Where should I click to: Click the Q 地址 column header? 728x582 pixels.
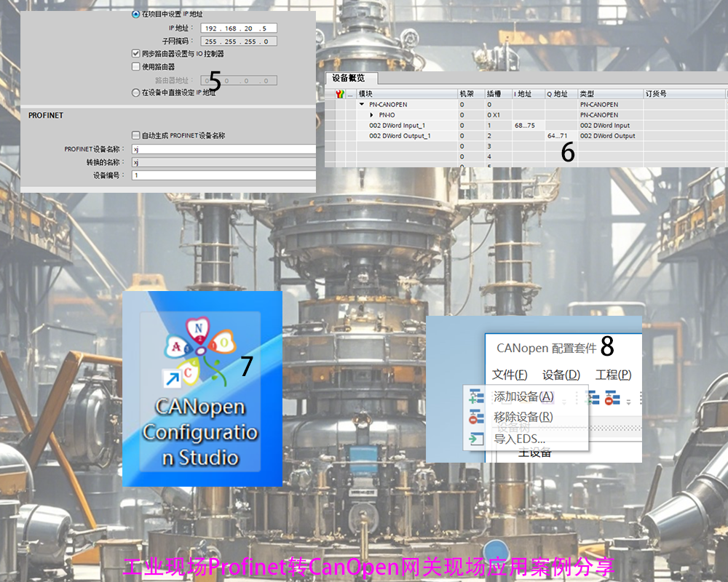pos(561,94)
